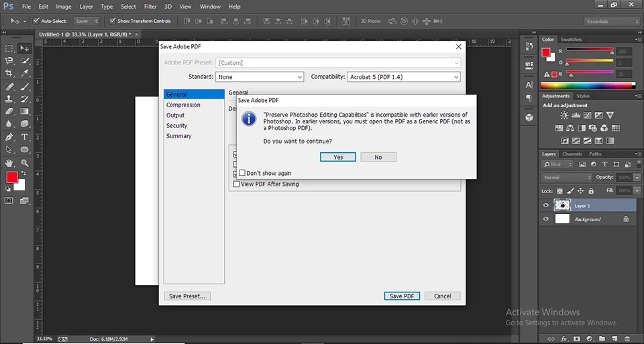
Task: Select the Crop tool
Action: 9,73
